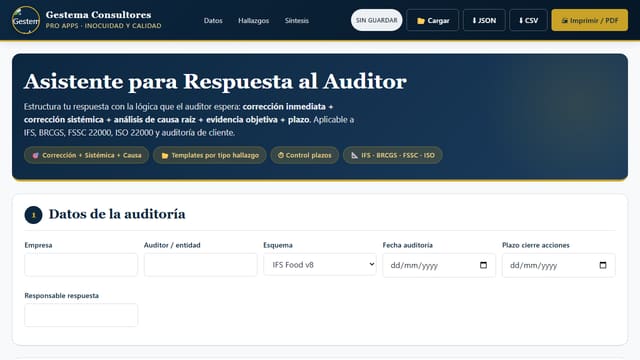Image resolution: width=640 pixels, height=360 pixels.
Task: Click the step 1 number badge
Action: click(x=33, y=215)
